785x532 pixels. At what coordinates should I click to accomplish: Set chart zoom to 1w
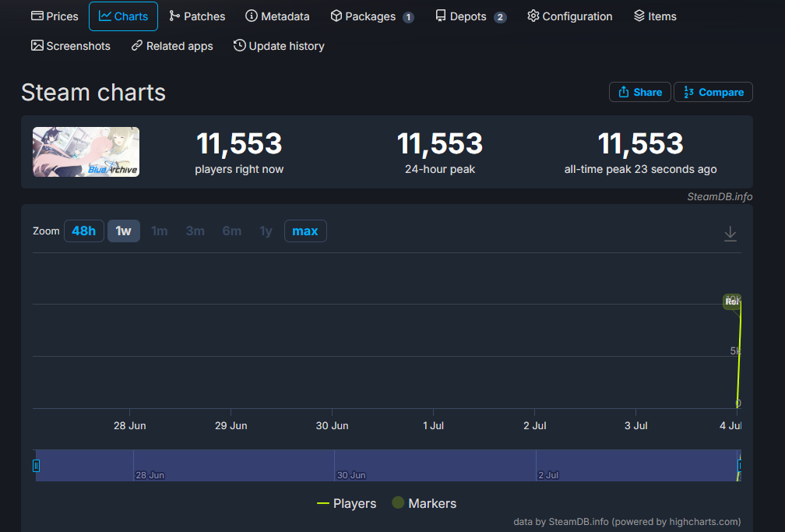124,231
